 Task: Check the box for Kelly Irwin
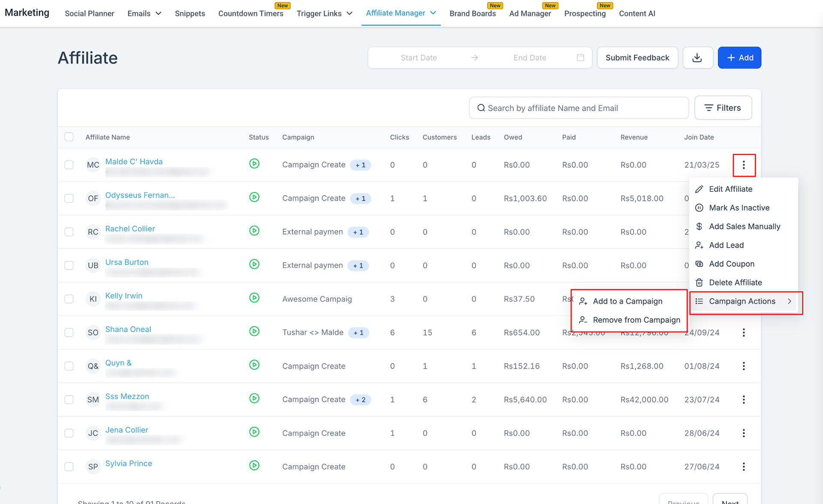coord(69,299)
